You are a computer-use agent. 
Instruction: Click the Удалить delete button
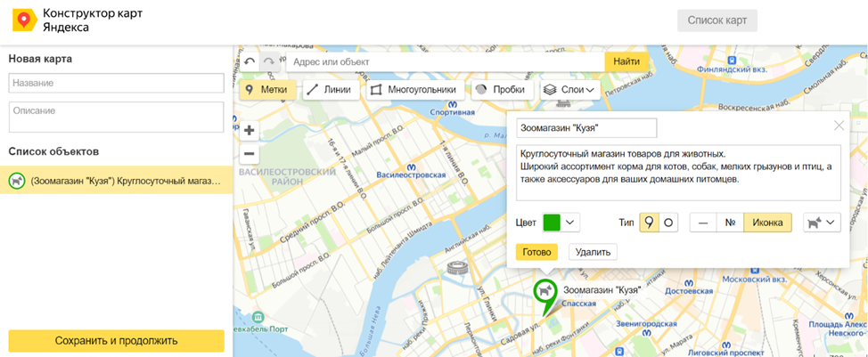[x=593, y=252]
